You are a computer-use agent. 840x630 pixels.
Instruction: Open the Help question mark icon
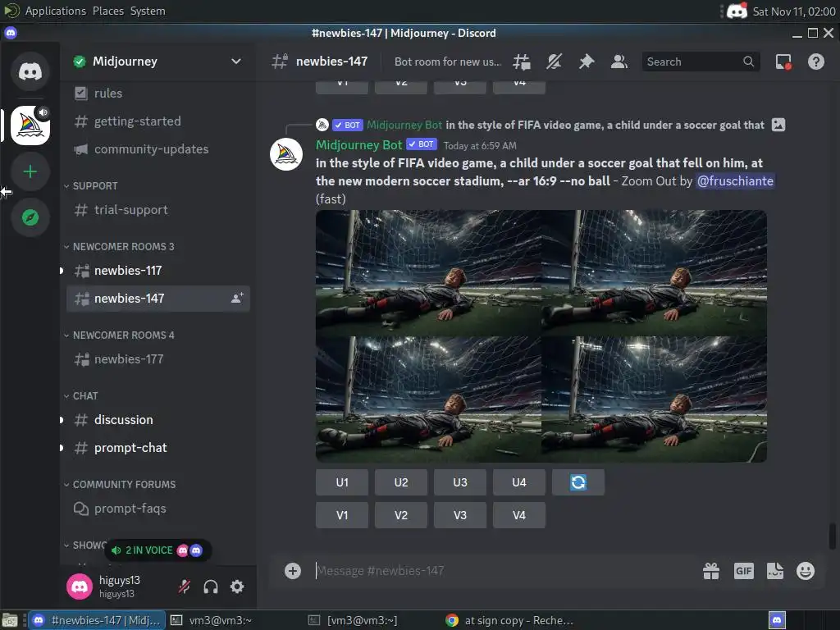coord(816,62)
